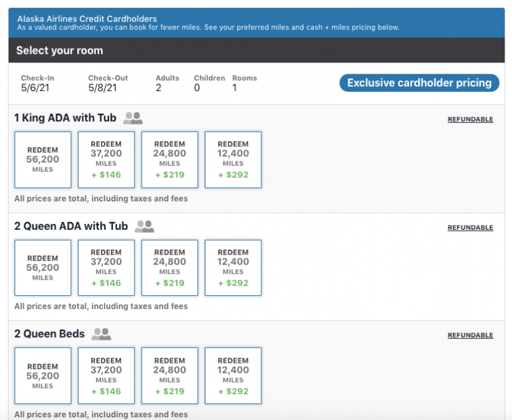The image size is (512, 420).
Task: Redeem 56,200 miles for 2 Queen Beds
Action: [43, 375]
